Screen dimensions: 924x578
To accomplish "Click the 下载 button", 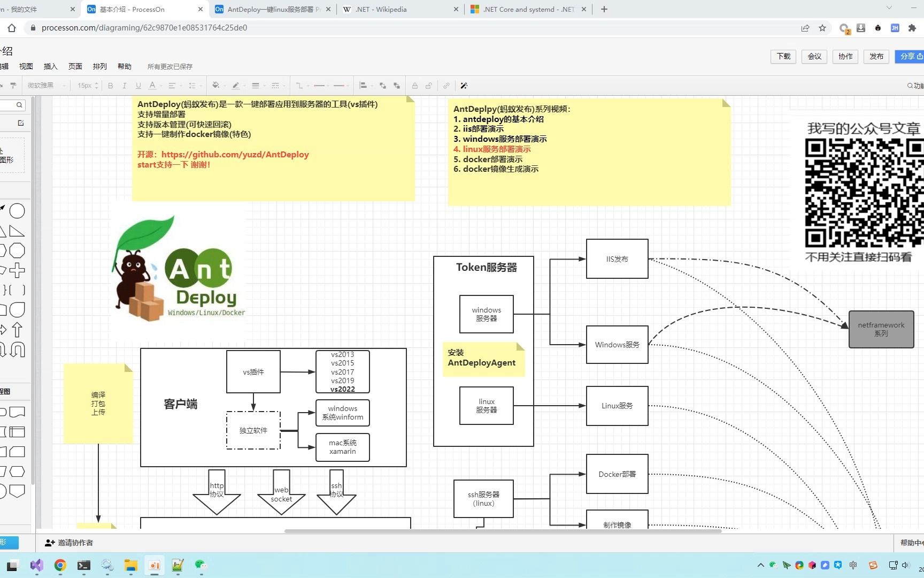I will (783, 56).
